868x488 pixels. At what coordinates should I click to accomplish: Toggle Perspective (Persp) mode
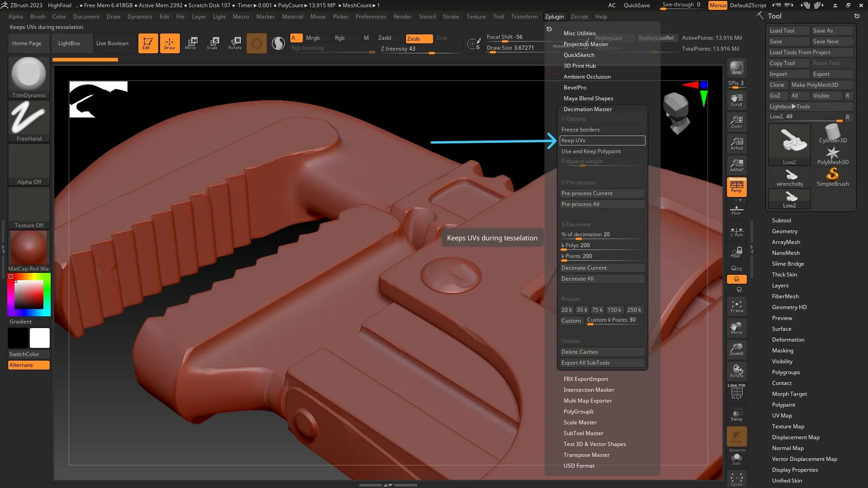point(736,187)
